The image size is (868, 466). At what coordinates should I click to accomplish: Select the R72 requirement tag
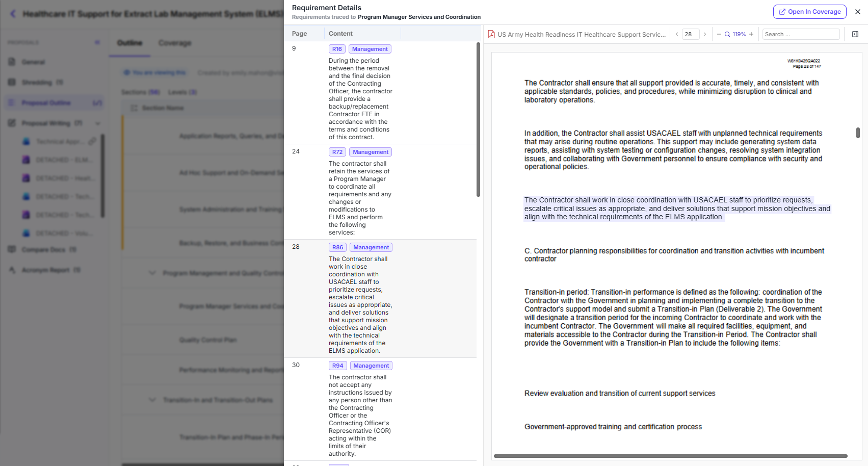(x=337, y=152)
